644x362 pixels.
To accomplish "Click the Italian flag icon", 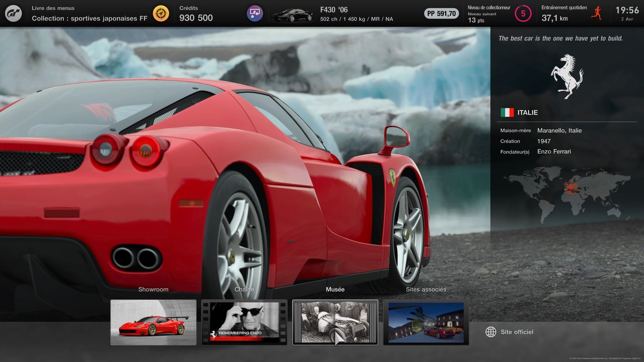I will (x=507, y=113).
